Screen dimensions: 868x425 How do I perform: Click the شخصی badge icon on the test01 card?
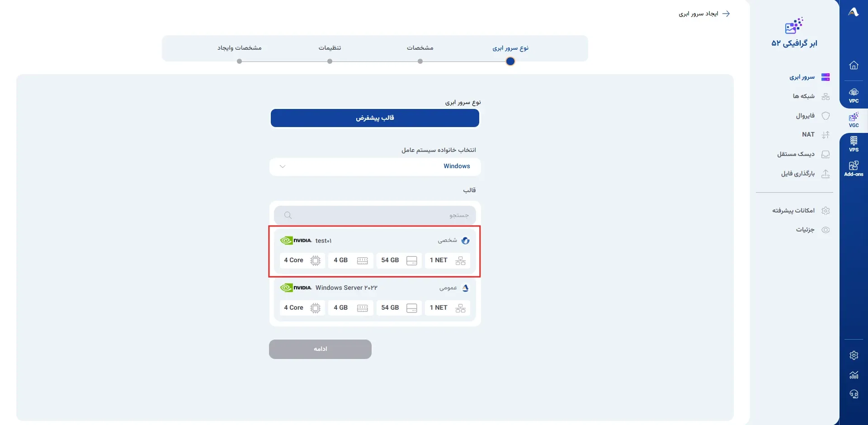click(x=465, y=241)
